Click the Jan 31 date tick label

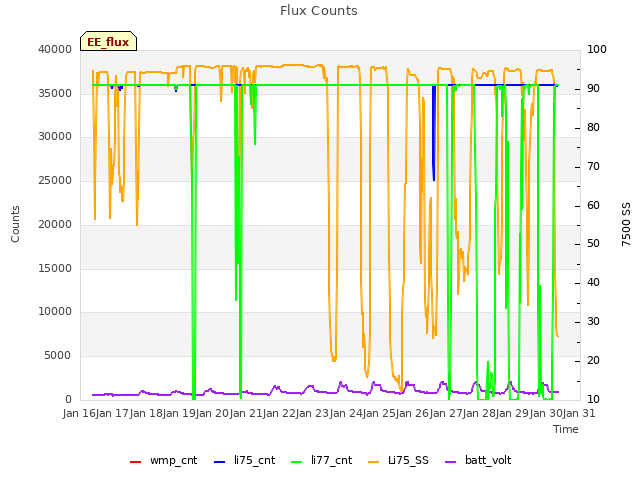579,413
